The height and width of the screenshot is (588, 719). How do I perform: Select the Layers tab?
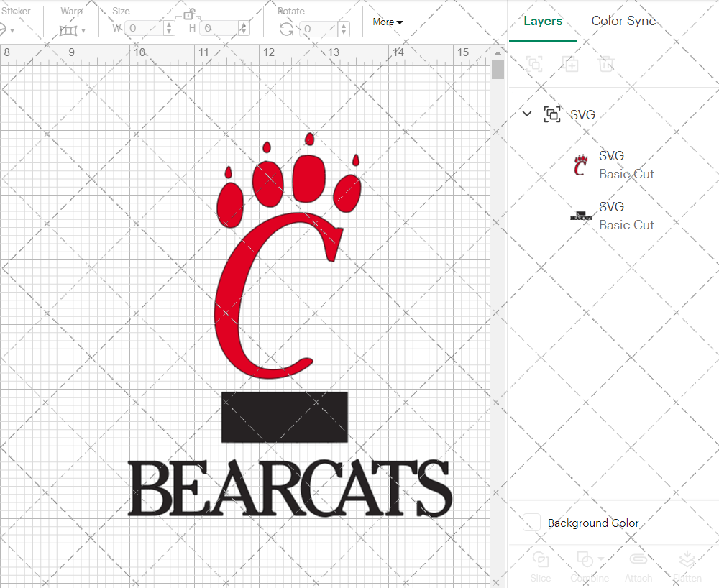[x=543, y=21]
